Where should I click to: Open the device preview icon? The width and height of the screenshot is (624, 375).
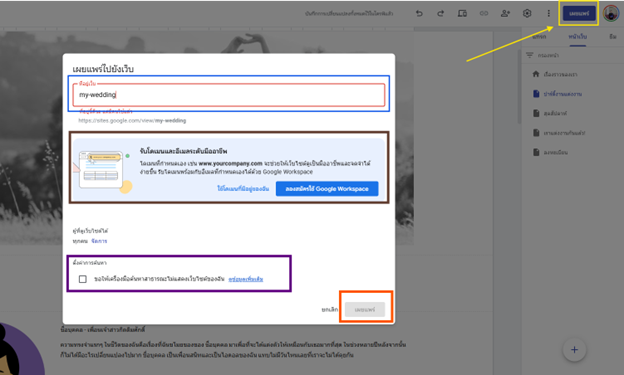coord(462,14)
